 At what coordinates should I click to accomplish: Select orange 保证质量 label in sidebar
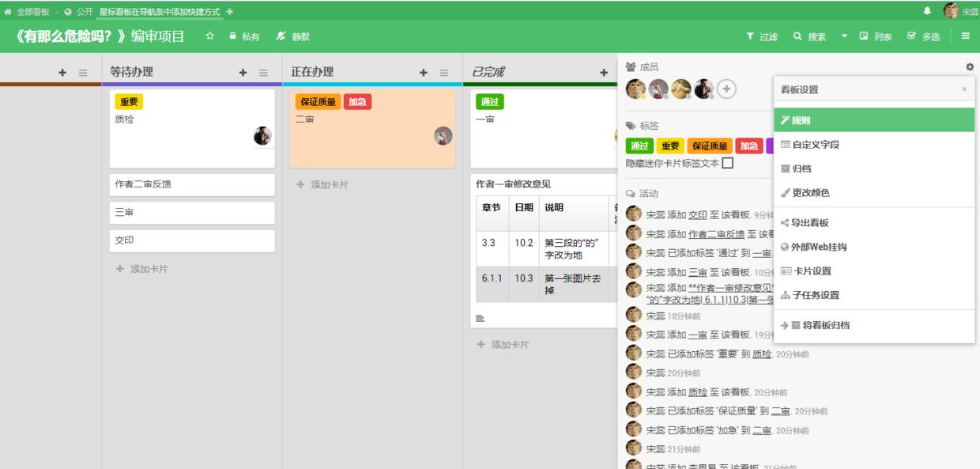click(x=709, y=146)
